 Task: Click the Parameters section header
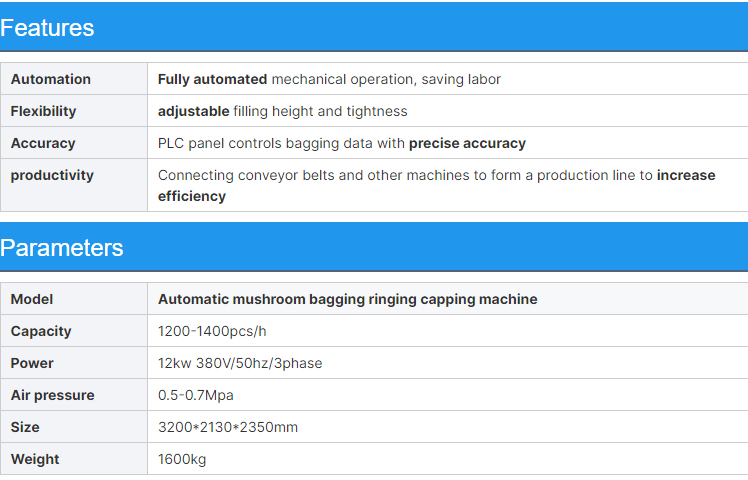[62, 248]
